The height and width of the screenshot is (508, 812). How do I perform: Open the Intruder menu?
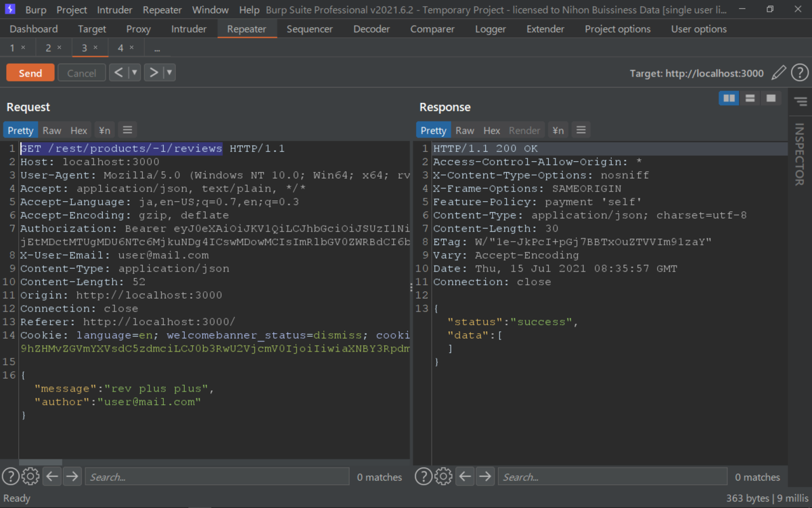click(115, 10)
